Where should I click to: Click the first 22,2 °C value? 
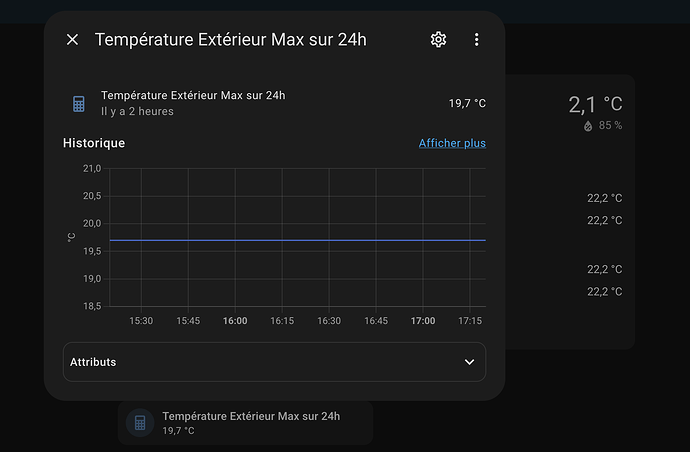(604, 197)
